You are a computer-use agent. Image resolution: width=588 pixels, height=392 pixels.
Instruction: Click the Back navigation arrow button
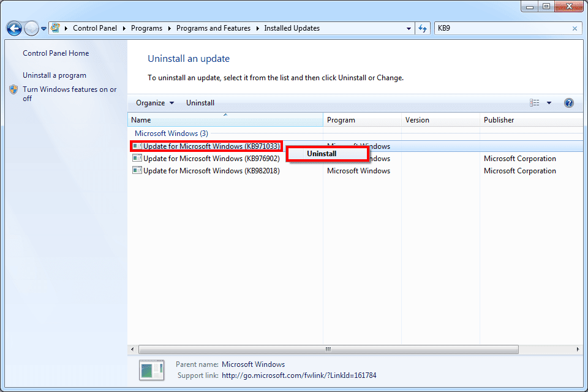14,28
